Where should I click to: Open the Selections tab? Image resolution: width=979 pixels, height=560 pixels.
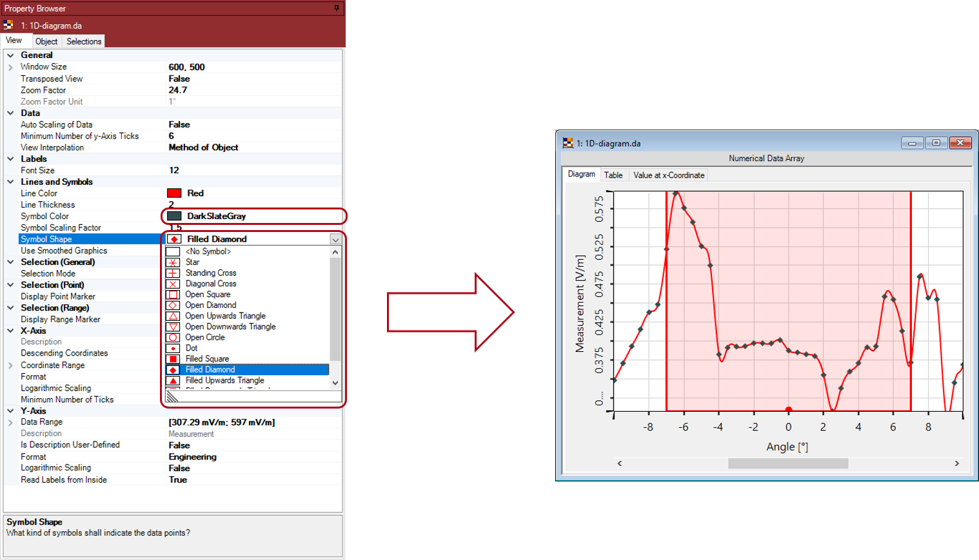click(x=84, y=41)
